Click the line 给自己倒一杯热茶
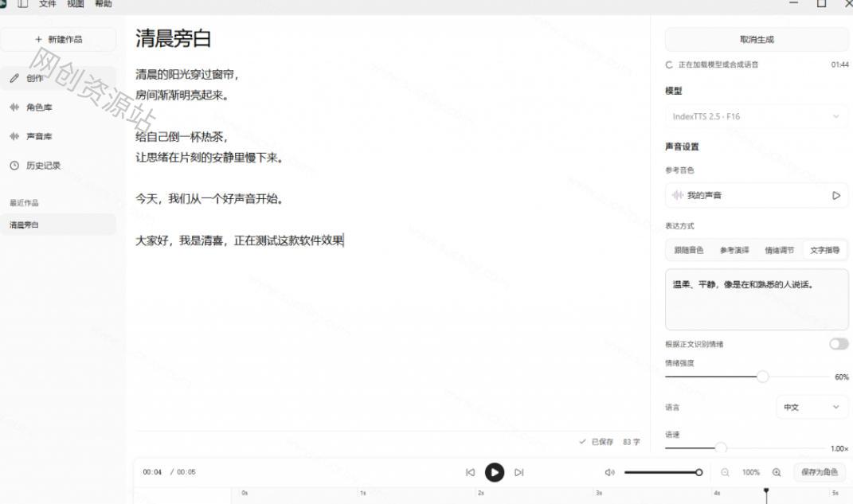Viewport: 853px width, 504px height. pos(181,136)
